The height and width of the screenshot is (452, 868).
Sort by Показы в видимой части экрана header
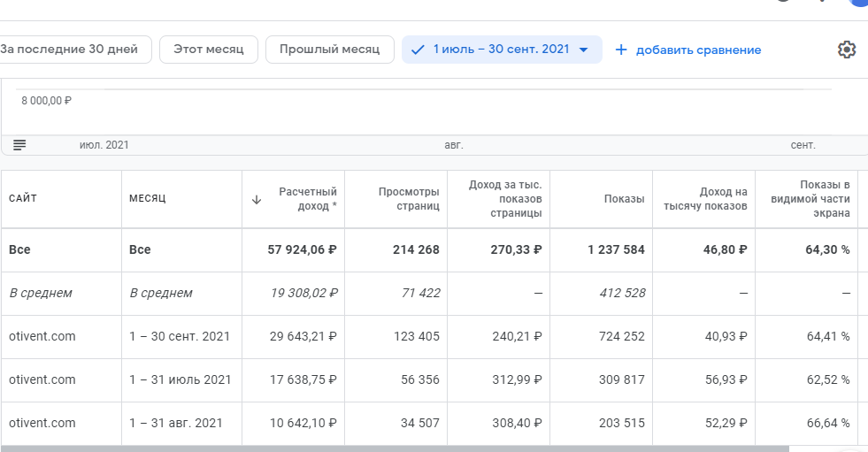(810, 199)
